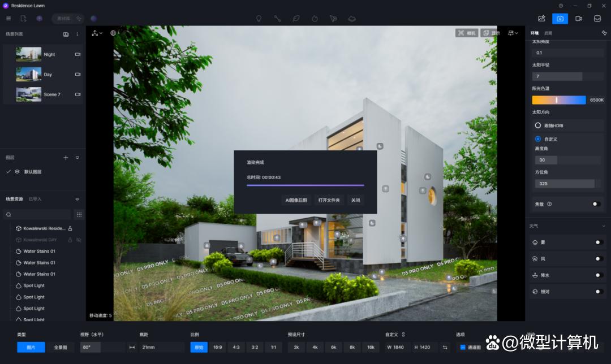Viewport: 611px width, 364px height.
Task: Adjust the 阳光色温 color temperature slider
Action: (x=558, y=100)
